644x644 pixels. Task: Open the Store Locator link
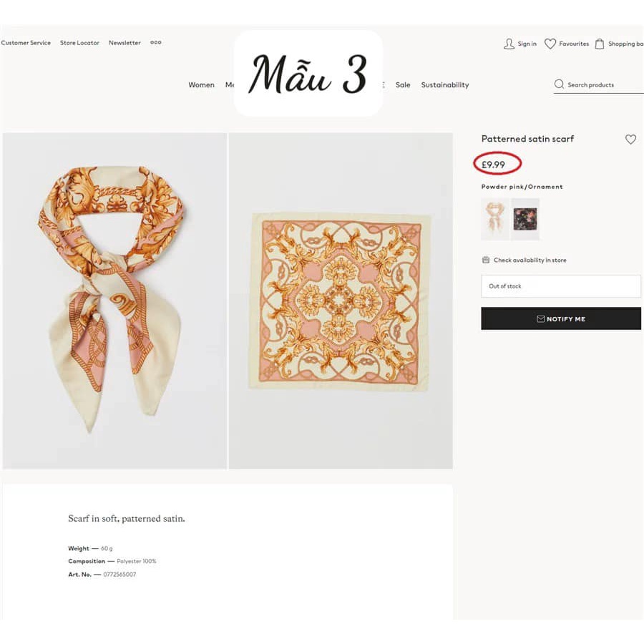(79, 43)
